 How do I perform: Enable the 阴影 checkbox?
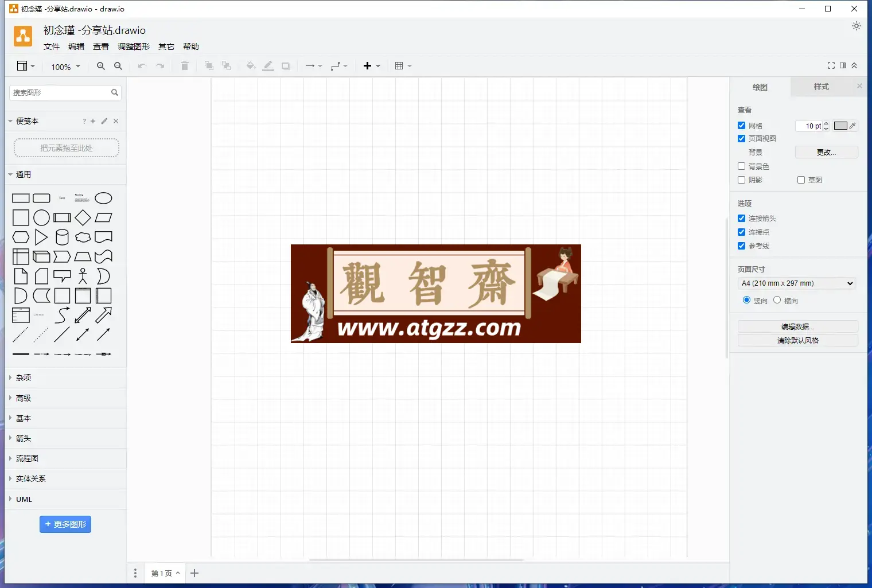point(741,180)
